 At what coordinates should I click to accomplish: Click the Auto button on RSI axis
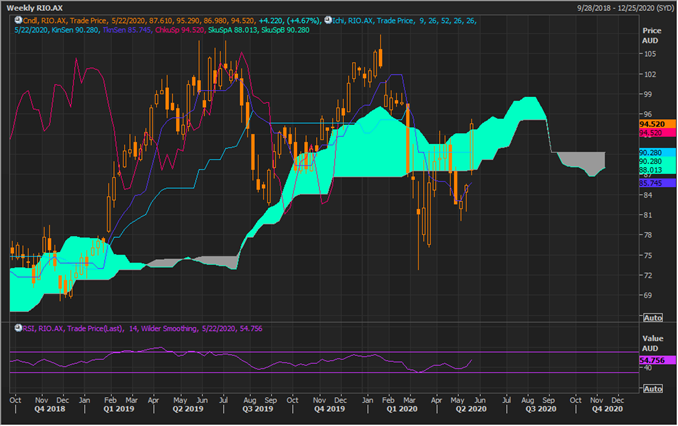[x=652, y=389]
